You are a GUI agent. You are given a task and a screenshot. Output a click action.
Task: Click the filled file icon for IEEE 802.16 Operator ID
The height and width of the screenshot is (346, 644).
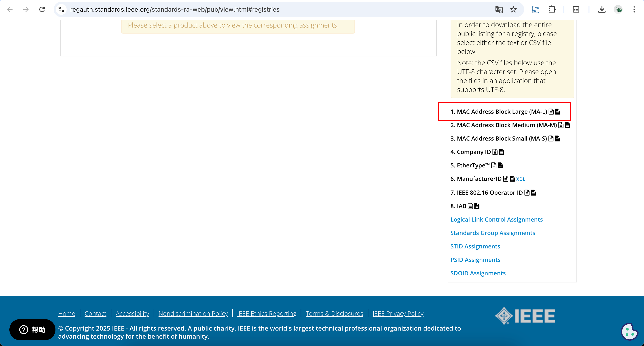533,193
